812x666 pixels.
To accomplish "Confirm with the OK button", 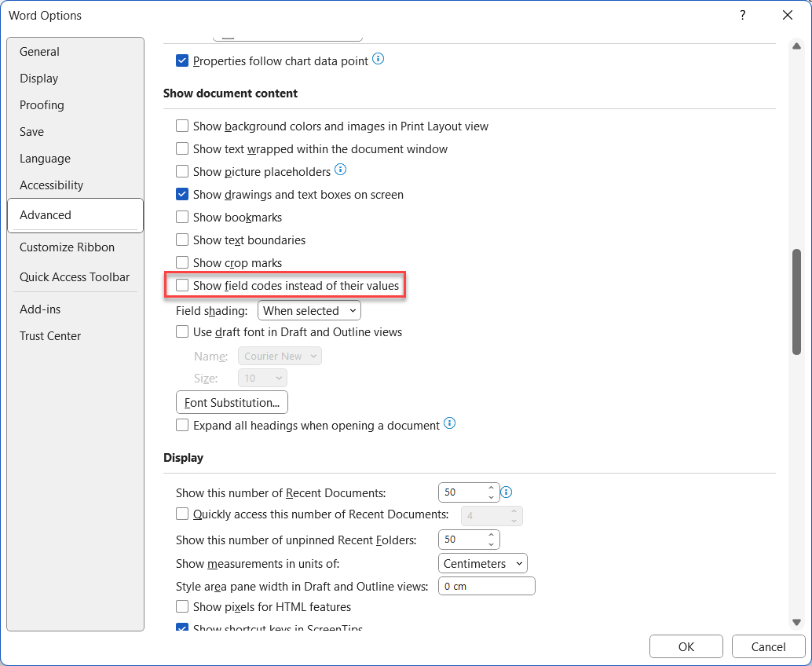I will point(686,647).
